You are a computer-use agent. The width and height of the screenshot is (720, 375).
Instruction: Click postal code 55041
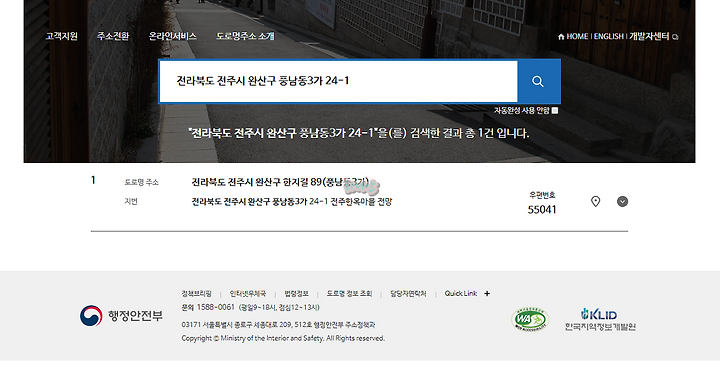pos(542,210)
